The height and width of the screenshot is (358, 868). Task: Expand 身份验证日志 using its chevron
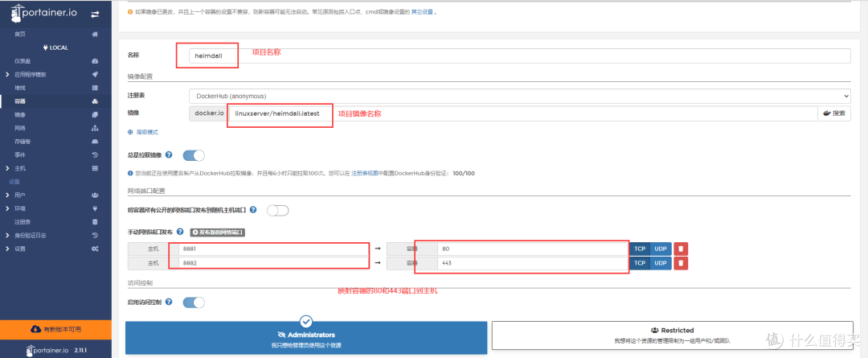tap(7, 235)
